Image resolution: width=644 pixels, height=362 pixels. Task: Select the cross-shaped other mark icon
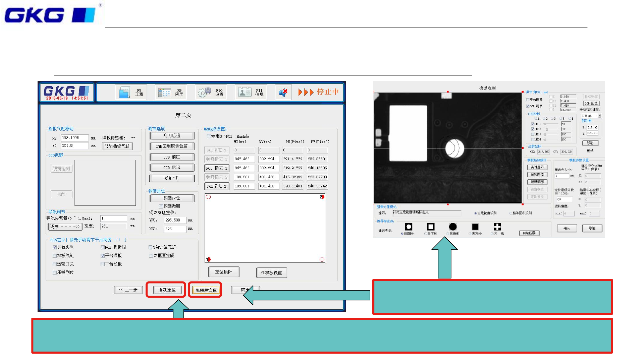click(497, 227)
